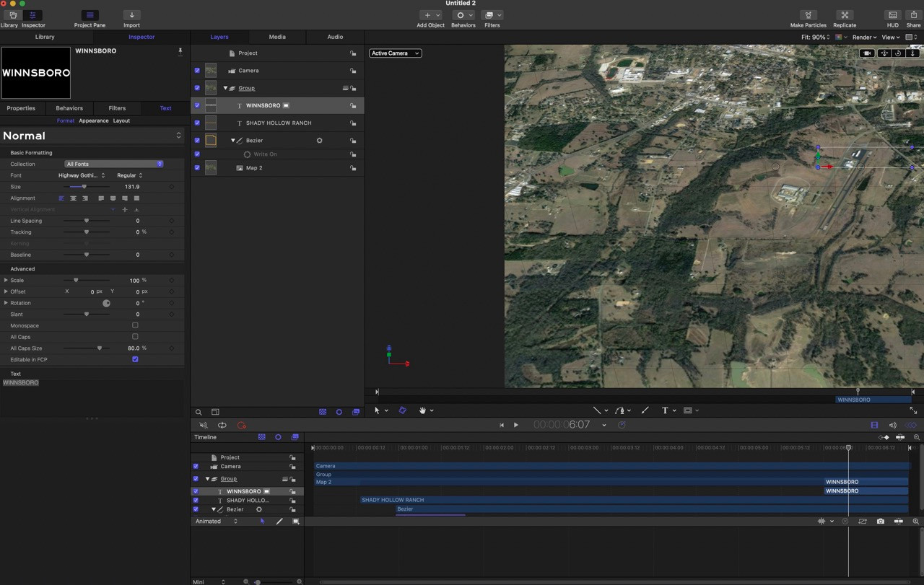
Task: Switch to the Media tab
Action: (277, 37)
